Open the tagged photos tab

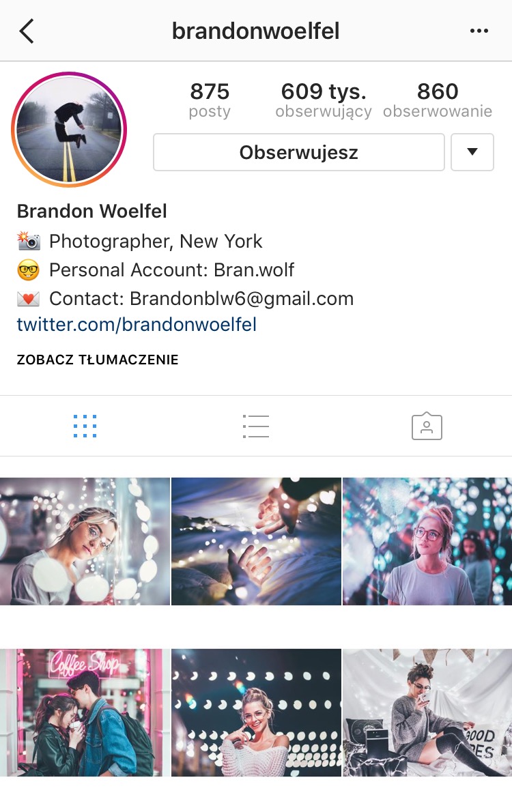coord(427,426)
